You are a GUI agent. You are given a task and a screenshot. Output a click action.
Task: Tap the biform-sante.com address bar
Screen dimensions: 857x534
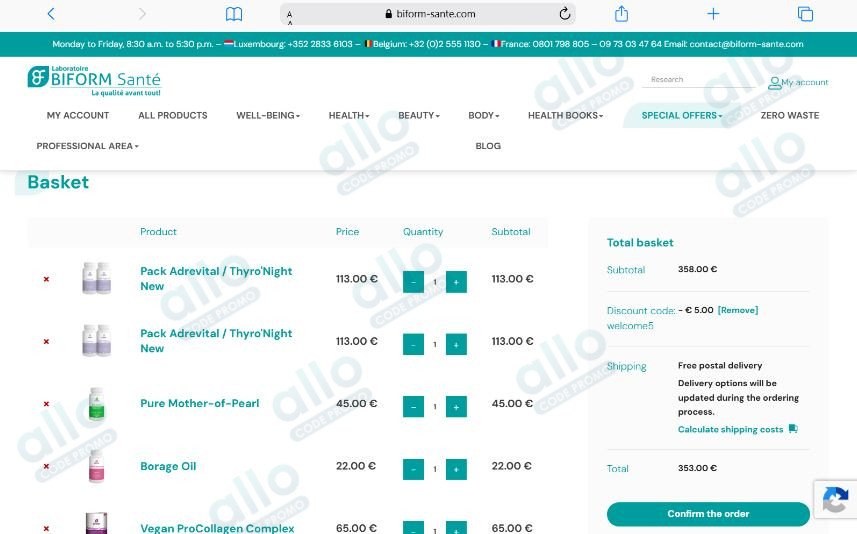[428, 14]
